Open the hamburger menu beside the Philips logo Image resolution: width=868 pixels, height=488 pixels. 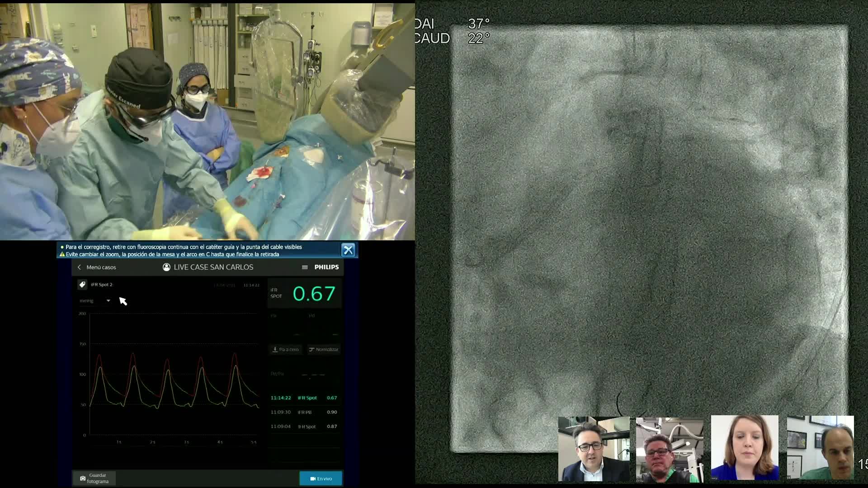coord(305,267)
